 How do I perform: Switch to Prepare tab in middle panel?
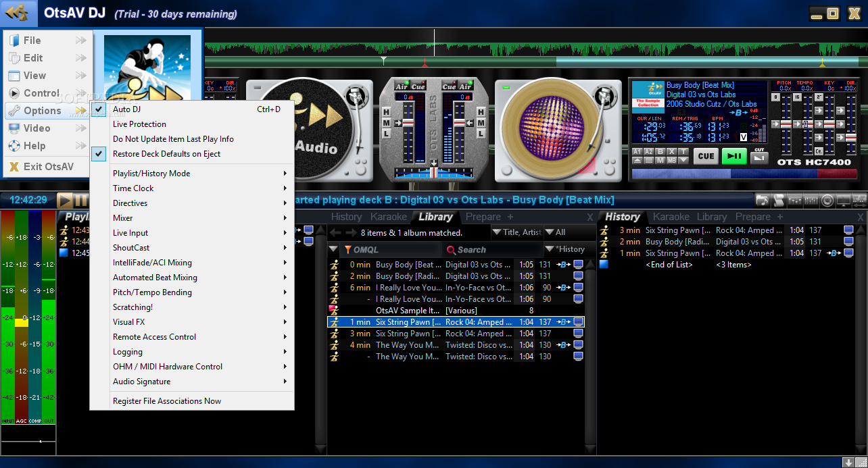483,217
